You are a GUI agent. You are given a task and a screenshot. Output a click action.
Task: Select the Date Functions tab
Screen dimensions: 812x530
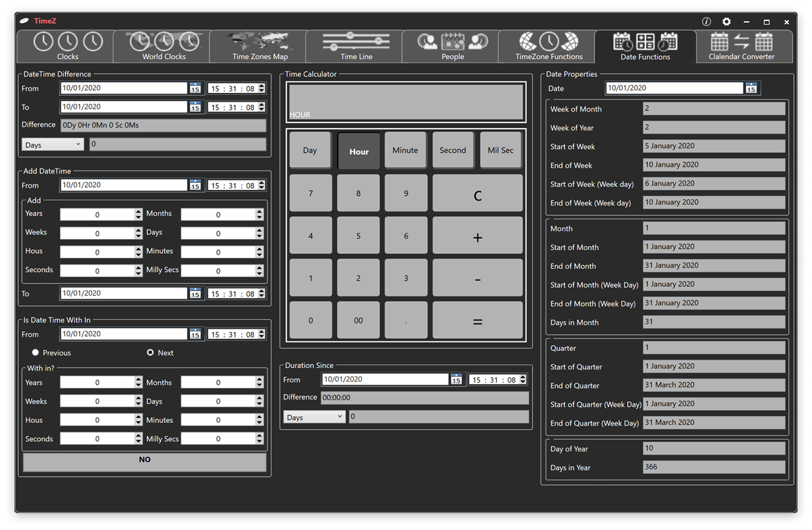point(645,46)
